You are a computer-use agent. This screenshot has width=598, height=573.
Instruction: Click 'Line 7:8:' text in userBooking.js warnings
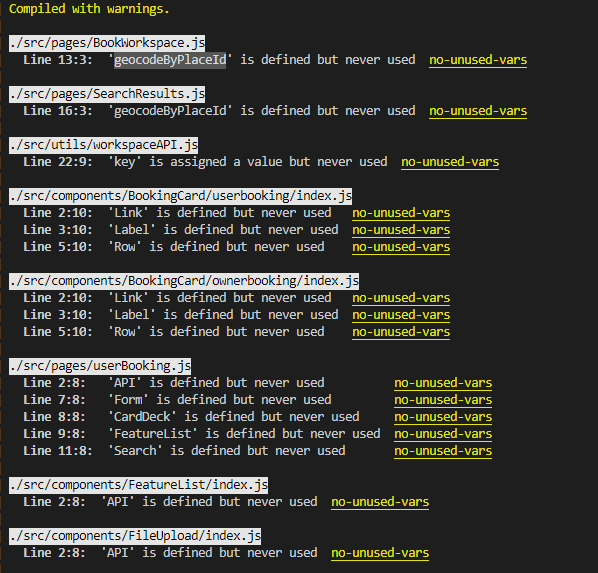coord(54,400)
